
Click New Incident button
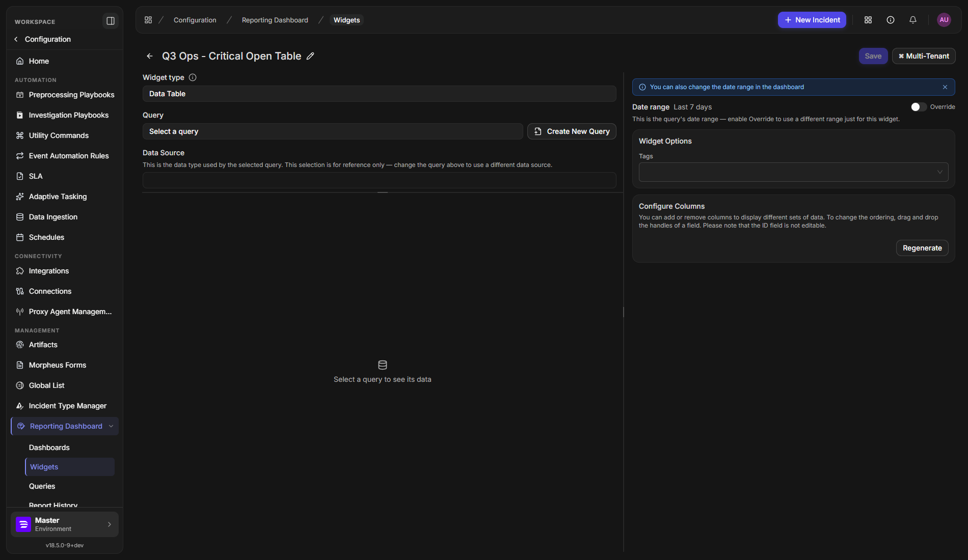coord(812,20)
